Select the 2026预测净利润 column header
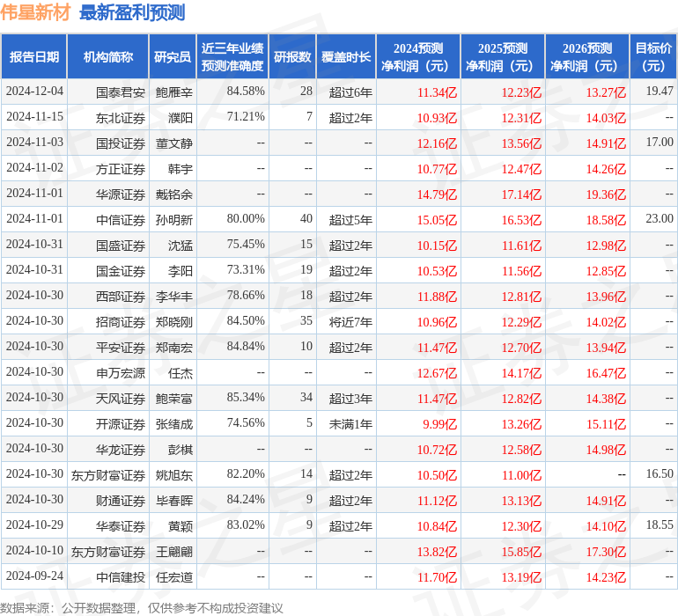The width and height of the screenshot is (678, 616). pos(586,56)
